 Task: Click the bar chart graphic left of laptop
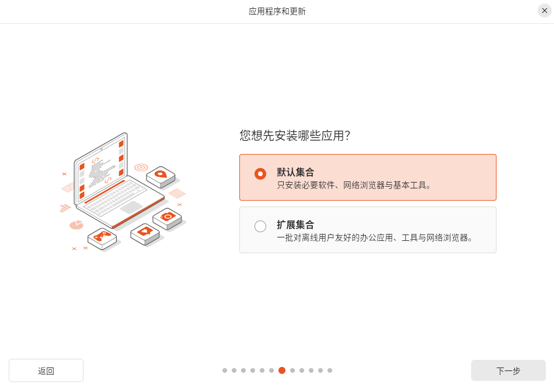pyautogui.click(x=65, y=207)
